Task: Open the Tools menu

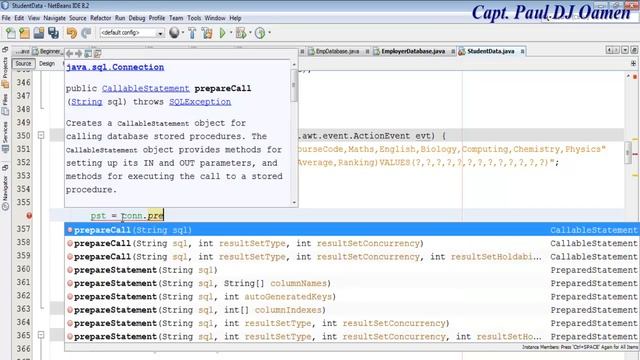Action: coord(194,18)
